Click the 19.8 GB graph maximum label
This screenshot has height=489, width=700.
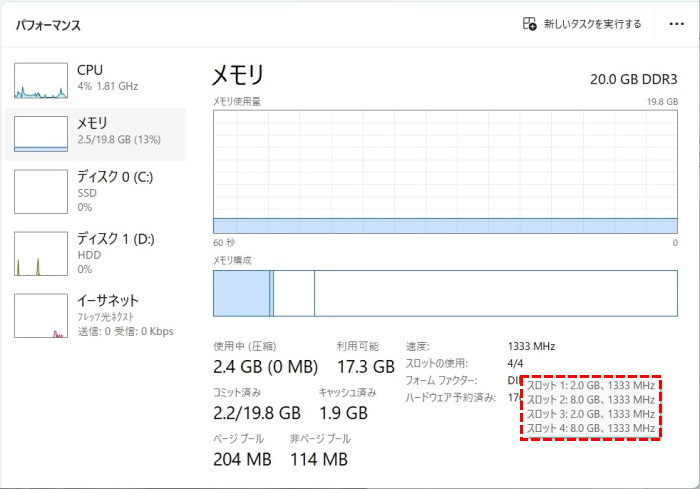click(x=662, y=102)
